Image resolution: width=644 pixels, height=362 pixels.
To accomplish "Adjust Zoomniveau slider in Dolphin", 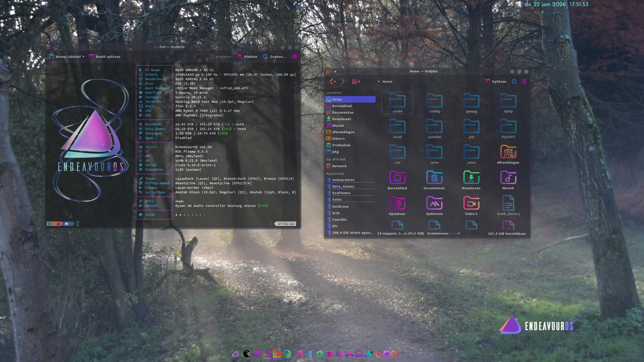I will pyautogui.click(x=459, y=234).
